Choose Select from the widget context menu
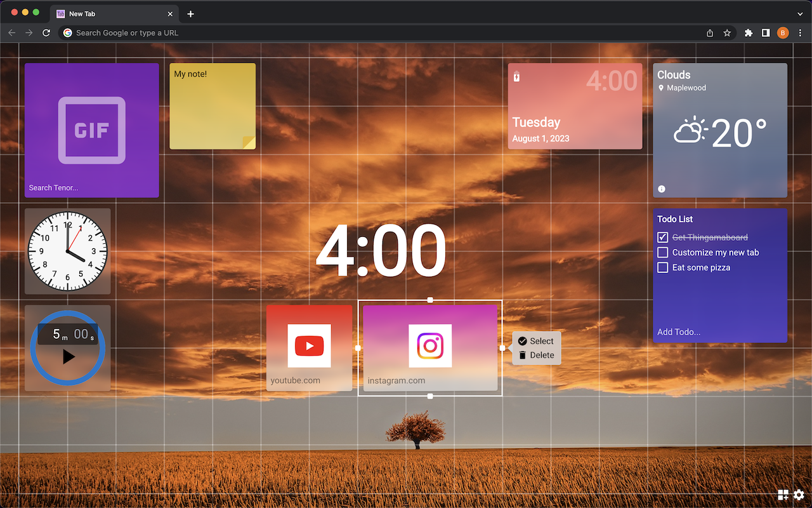This screenshot has height=508, width=812. (x=536, y=341)
